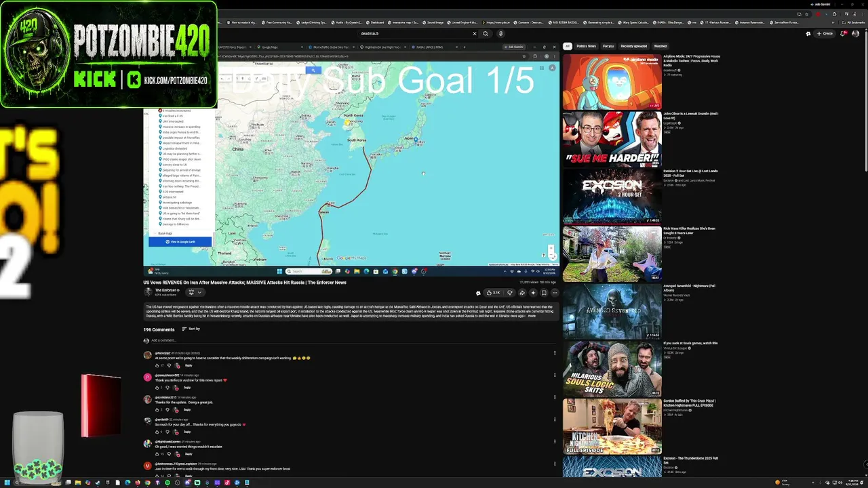Reply to the 'Thanks for the update' comment
The width and height of the screenshot is (868, 488).
[187, 409]
